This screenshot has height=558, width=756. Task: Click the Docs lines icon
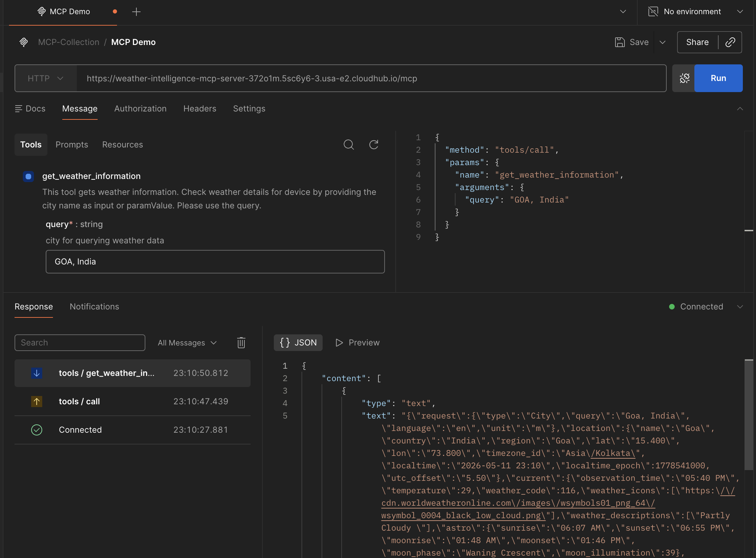coord(19,109)
